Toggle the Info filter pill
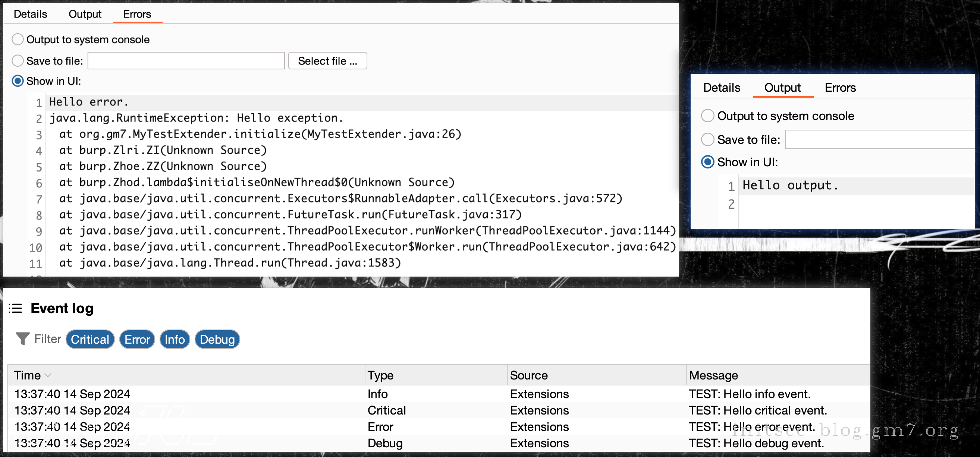980x457 pixels. pyautogui.click(x=175, y=339)
